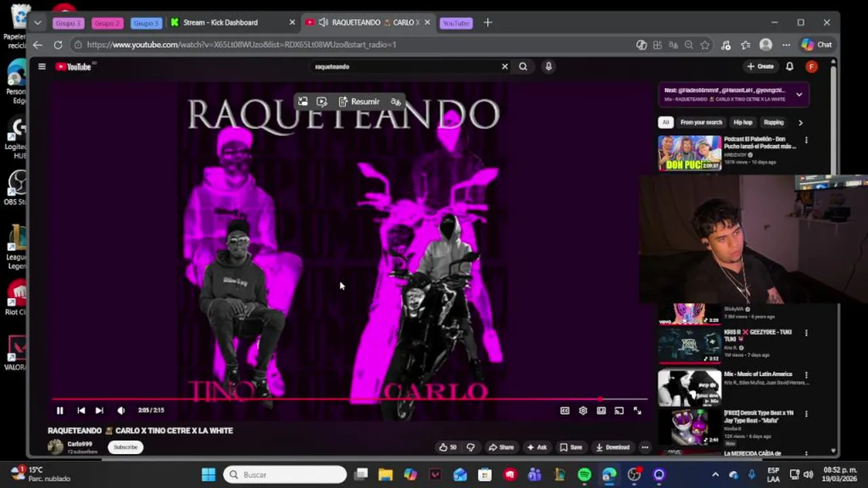This screenshot has height=488, width=868.
Task: Select the Hip hop filter chip
Action: pyautogui.click(x=743, y=123)
